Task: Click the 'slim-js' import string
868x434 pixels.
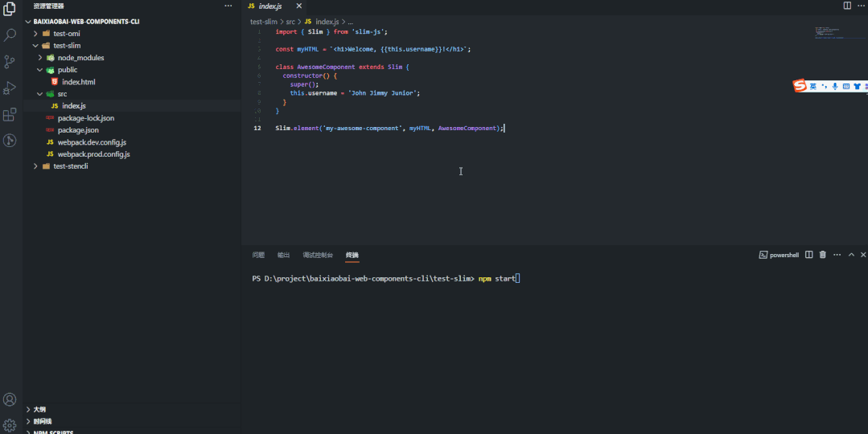Action: point(368,32)
